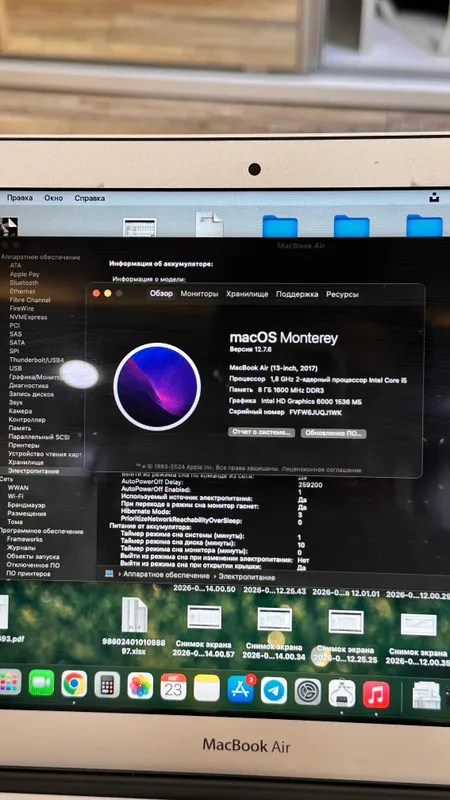Switch to the Поддержка tab
The height and width of the screenshot is (800, 450).
pyautogui.click(x=297, y=294)
